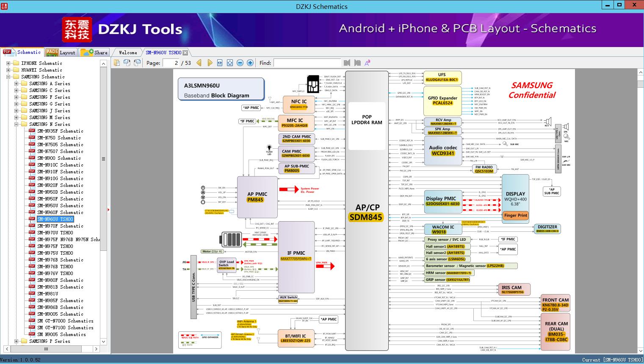
Task: Click the SAMSUNG P Series folder icon
Action: pyautogui.click(x=24, y=341)
